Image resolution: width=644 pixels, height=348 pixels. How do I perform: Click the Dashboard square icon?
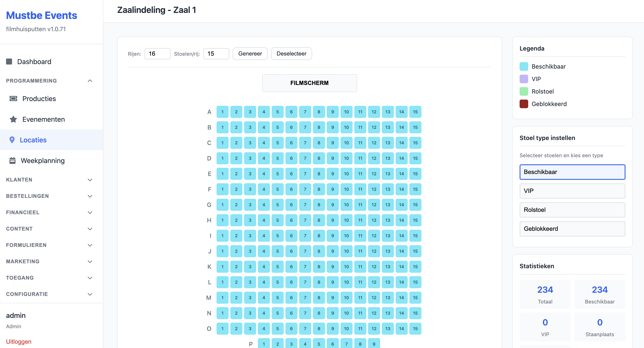click(9, 62)
